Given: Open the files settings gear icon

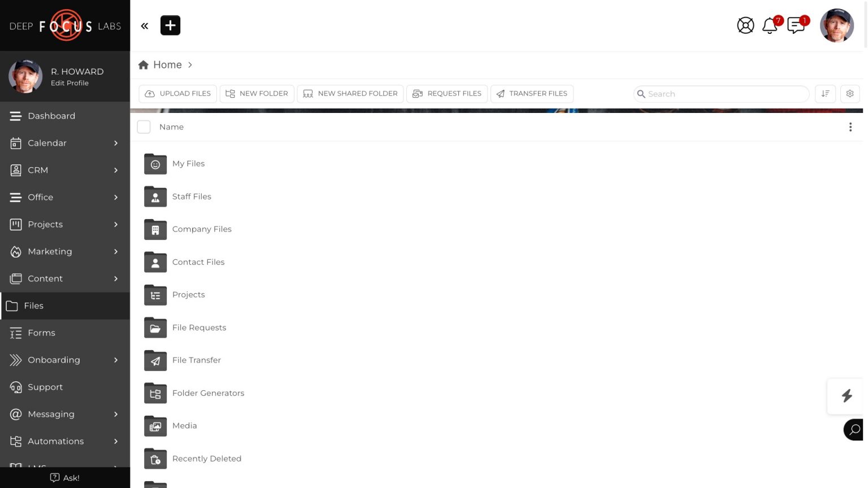Looking at the screenshot, I should tap(850, 94).
